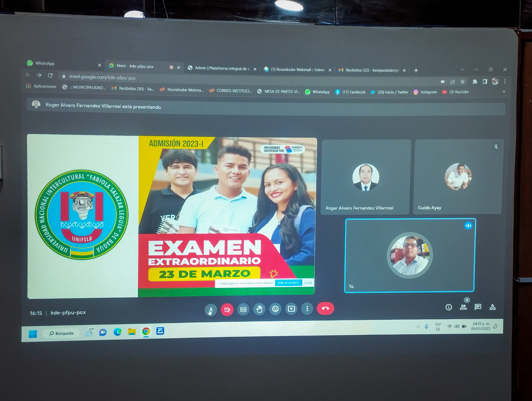This screenshot has height=401, width=532.
Task: Open the chat panel
Action: [x=478, y=307]
